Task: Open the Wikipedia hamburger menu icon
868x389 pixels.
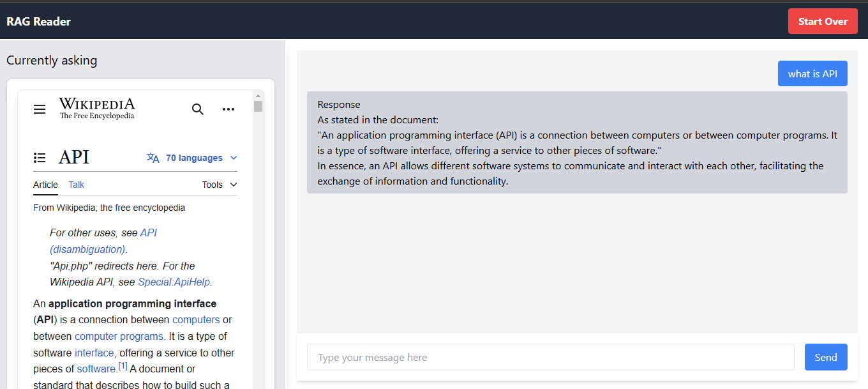Action: pos(40,109)
